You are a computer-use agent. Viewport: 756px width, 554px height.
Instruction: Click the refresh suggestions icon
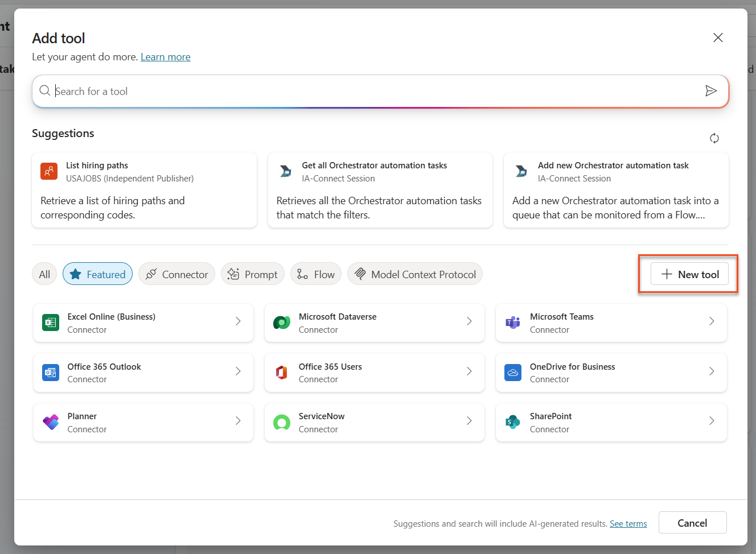[x=714, y=138]
